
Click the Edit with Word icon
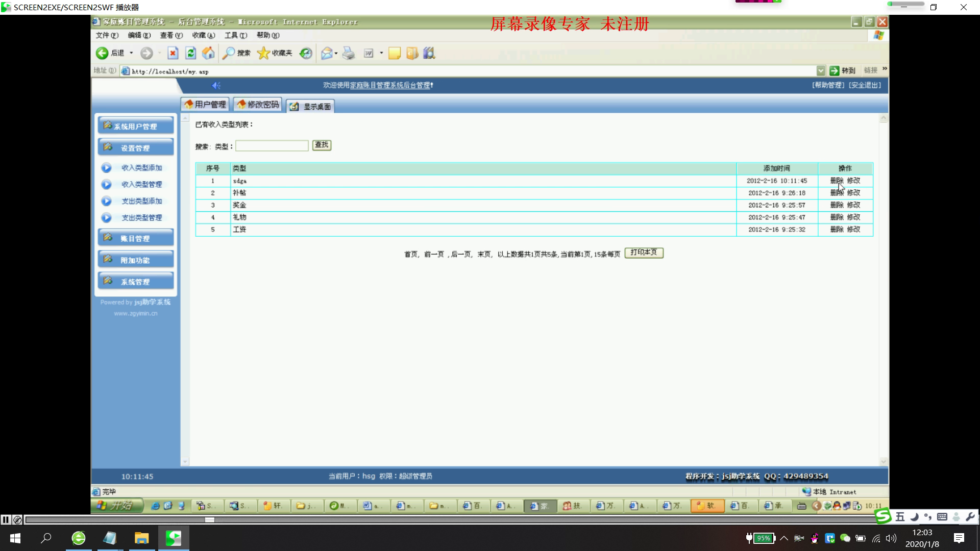[369, 53]
